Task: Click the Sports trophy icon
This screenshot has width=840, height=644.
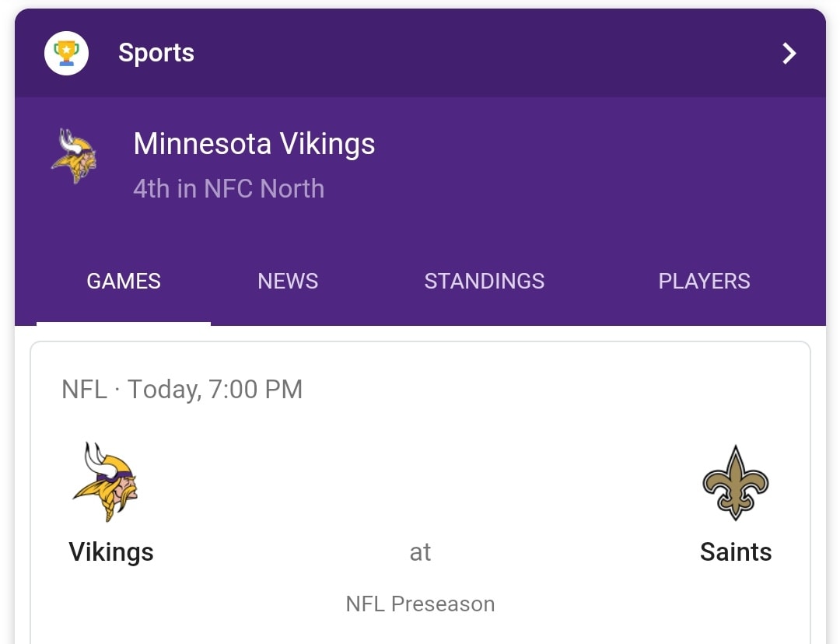Action: tap(66, 53)
